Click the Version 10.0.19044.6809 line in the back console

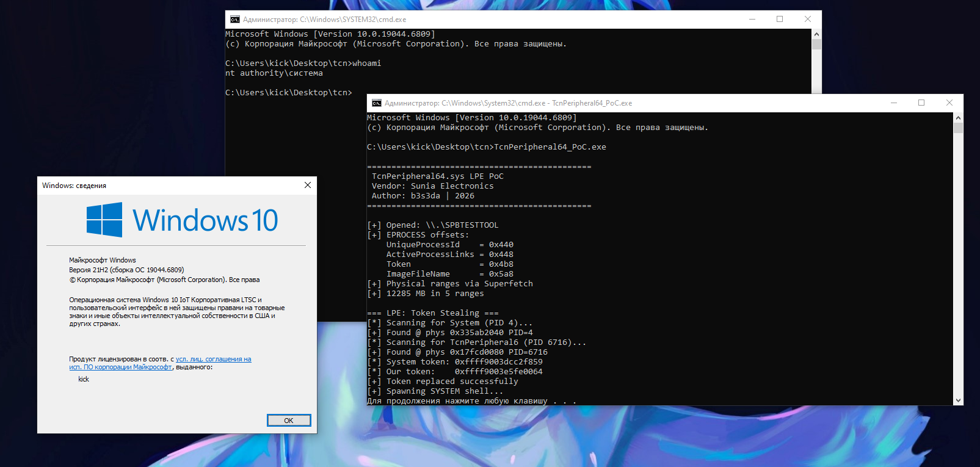(330, 34)
